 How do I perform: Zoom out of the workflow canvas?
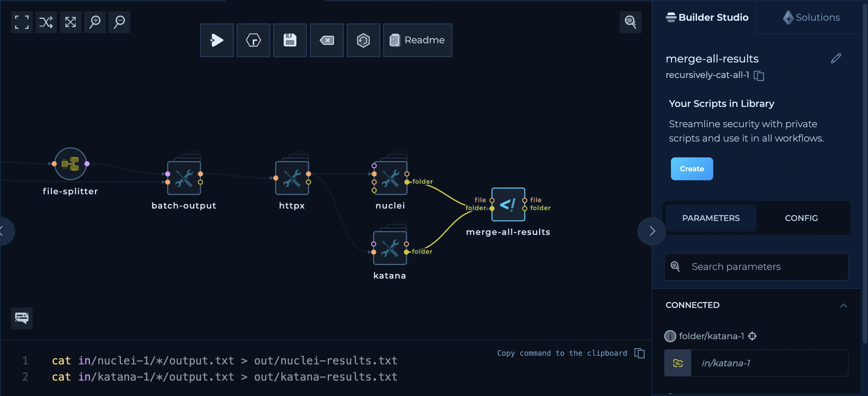pos(119,22)
